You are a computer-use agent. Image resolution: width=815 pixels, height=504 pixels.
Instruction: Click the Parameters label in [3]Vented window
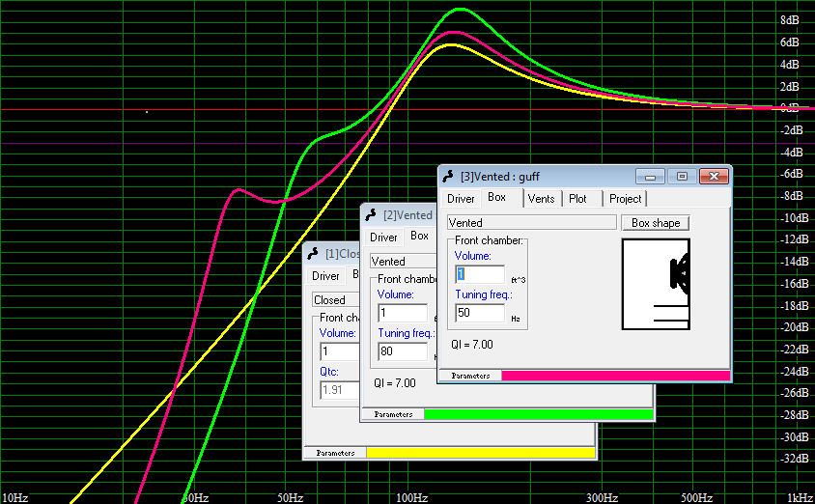[x=470, y=376]
